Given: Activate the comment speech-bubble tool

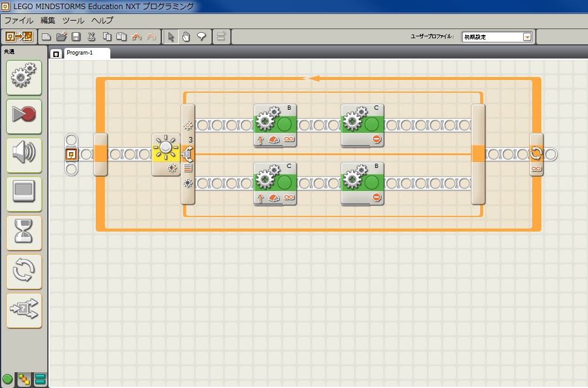Looking at the screenshot, I should coord(201,37).
